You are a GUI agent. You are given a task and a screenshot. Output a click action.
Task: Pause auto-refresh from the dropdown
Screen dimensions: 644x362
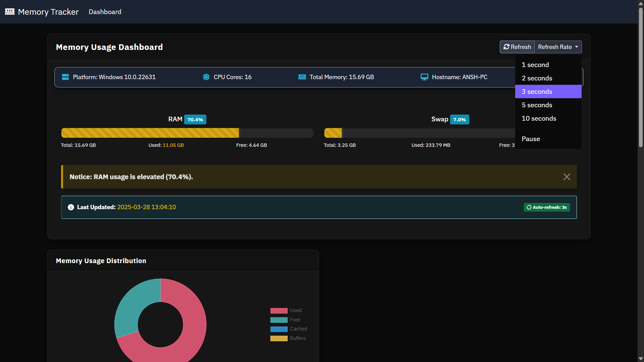548,139
